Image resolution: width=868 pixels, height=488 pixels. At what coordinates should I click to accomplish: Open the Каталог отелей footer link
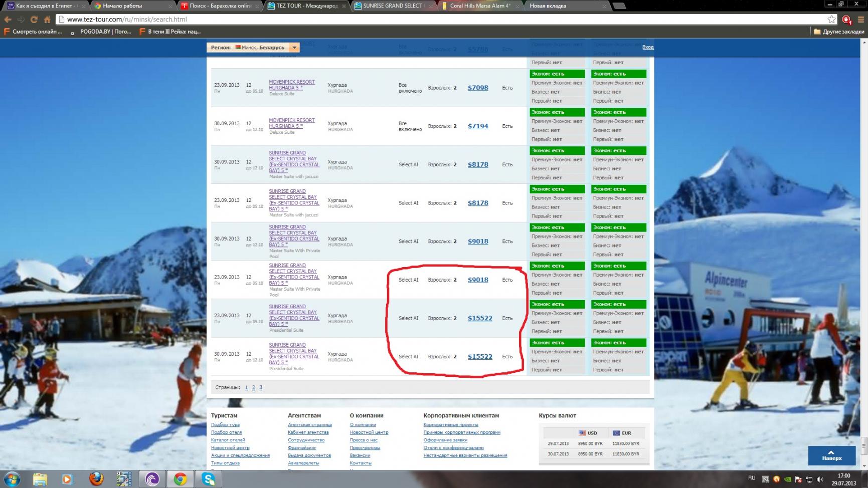[228, 440]
